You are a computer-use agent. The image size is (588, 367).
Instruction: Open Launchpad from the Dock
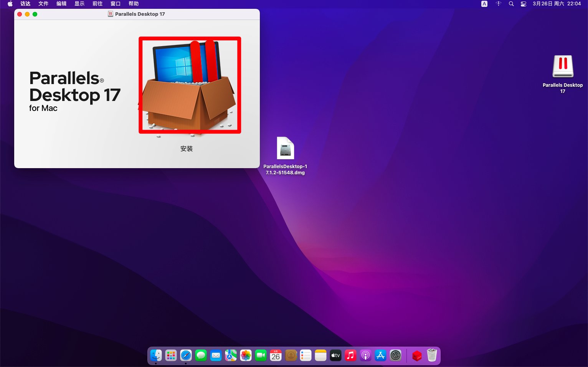pyautogui.click(x=171, y=355)
